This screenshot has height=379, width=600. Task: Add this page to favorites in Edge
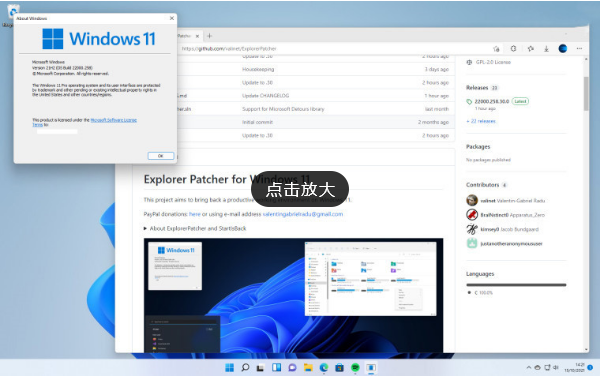pos(497,49)
